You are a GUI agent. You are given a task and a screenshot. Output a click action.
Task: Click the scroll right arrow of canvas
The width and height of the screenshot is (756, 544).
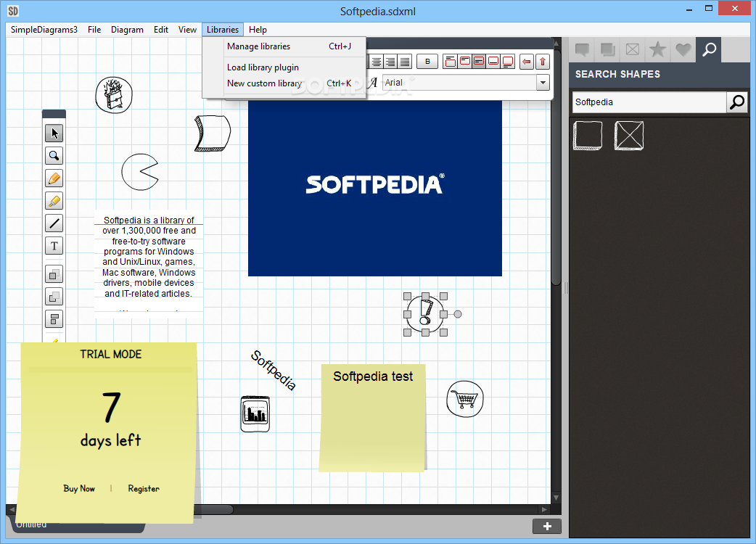(x=544, y=509)
